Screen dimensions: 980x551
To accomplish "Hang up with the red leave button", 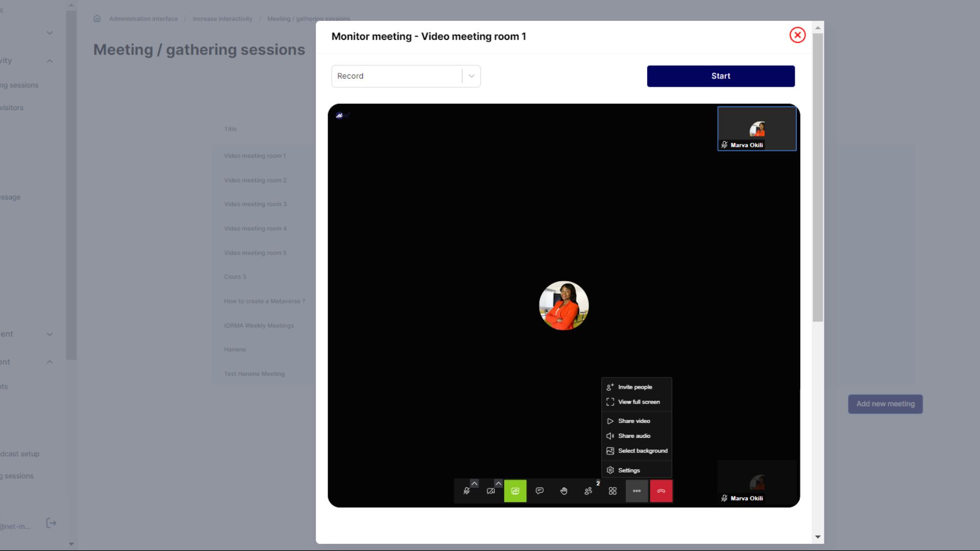I will click(661, 491).
